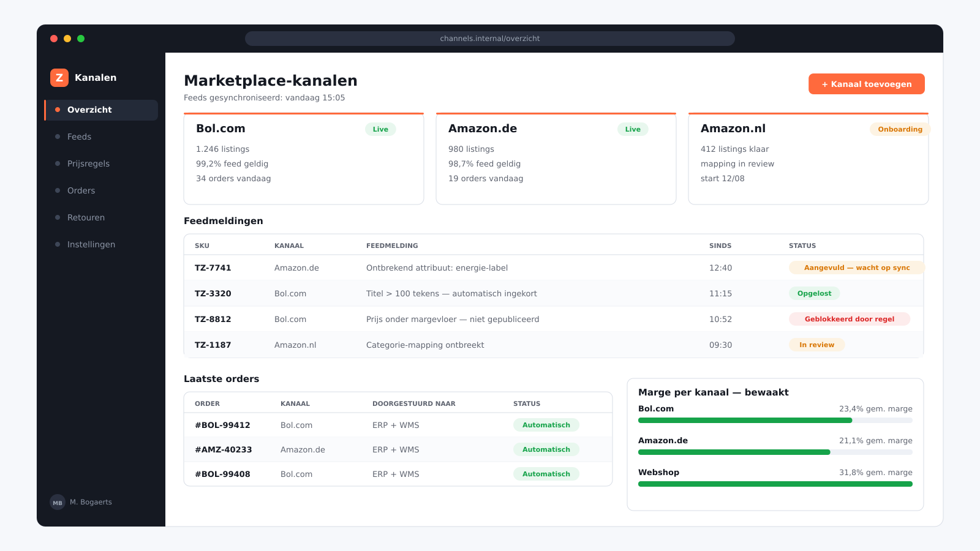The height and width of the screenshot is (551, 980).
Task: Navigate to Retouren in the sidebar
Action: click(101, 218)
